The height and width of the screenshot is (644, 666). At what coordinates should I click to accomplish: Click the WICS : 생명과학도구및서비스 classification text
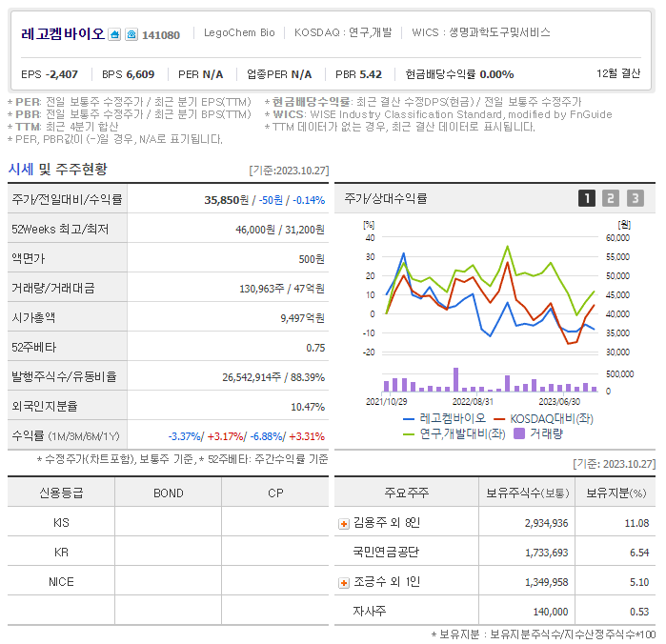[481, 32]
